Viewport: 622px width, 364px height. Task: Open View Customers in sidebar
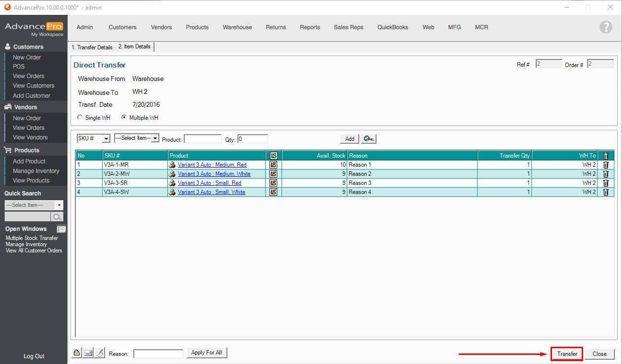pyautogui.click(x=34, y=86)
